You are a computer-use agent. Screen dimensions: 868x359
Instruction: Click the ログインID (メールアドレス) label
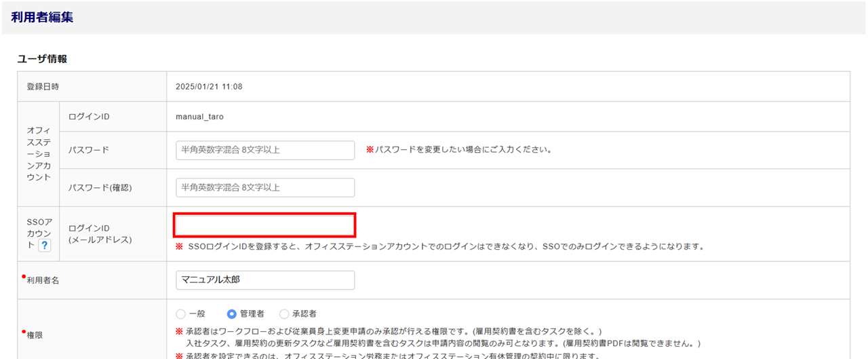pyautogui.click(x=100, y=233)
